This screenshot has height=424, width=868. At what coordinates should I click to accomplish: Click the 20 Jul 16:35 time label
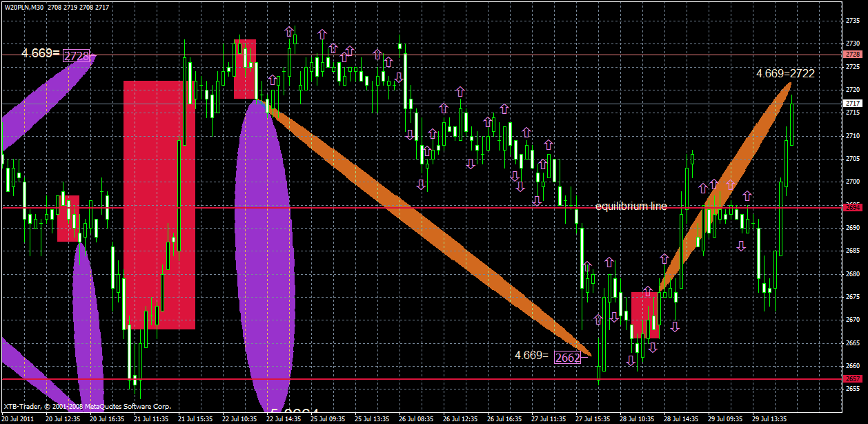[x=107, y=418]
